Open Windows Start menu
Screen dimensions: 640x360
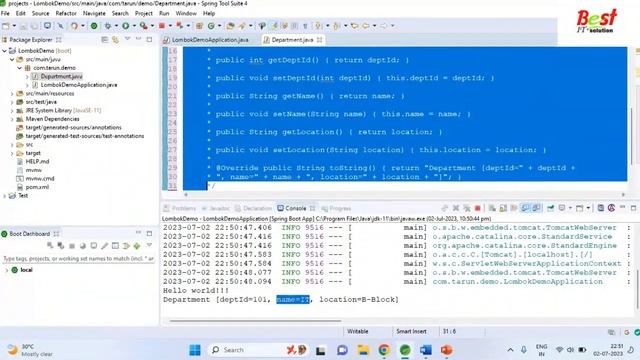195,350
